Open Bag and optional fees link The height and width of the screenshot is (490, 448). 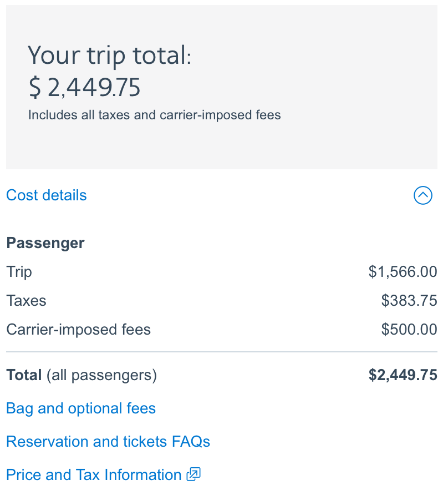pyautogui.click(x=81, y=408)
